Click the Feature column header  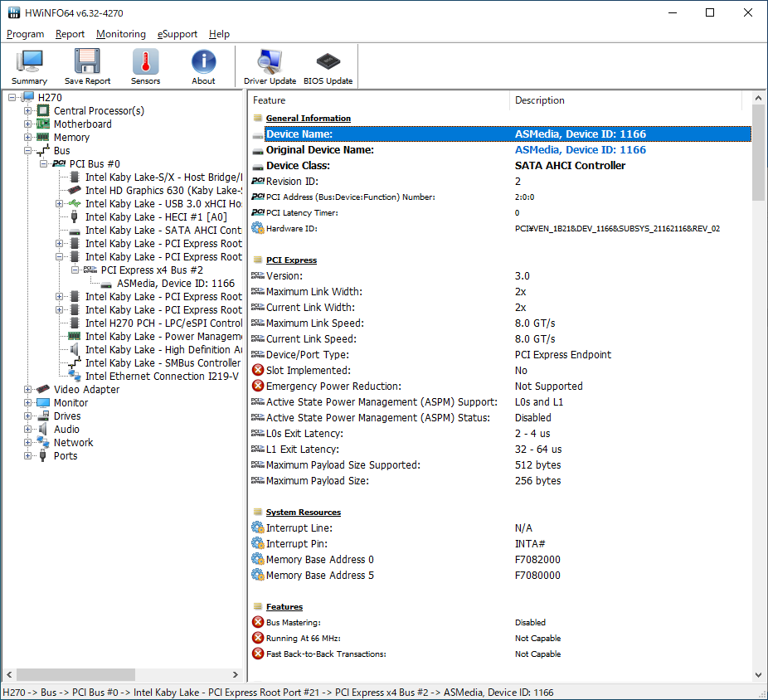(379, 100)
